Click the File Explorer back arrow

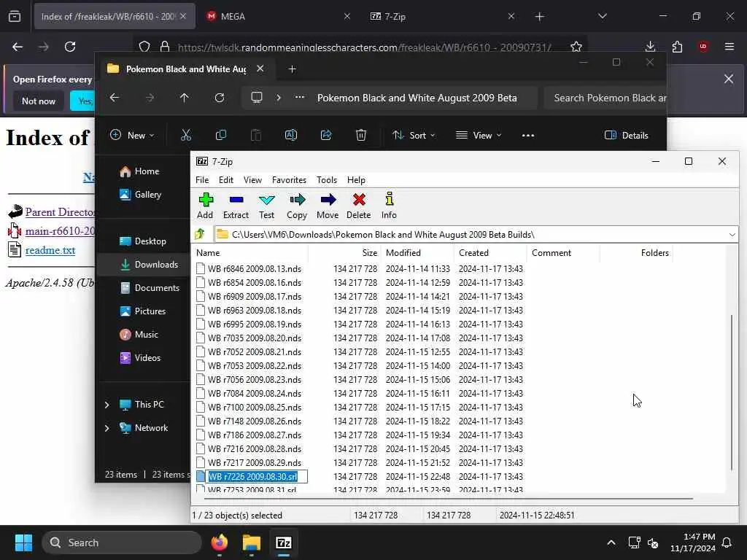pos(115,98)
